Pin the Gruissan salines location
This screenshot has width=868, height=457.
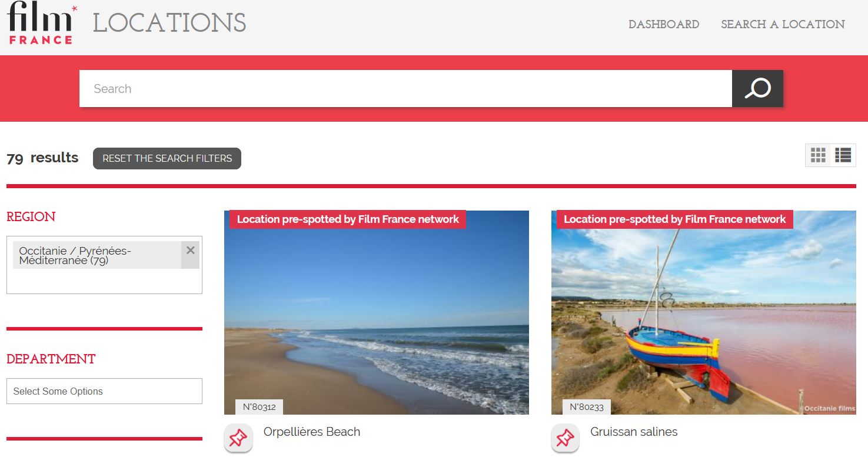tap(565, 439)
